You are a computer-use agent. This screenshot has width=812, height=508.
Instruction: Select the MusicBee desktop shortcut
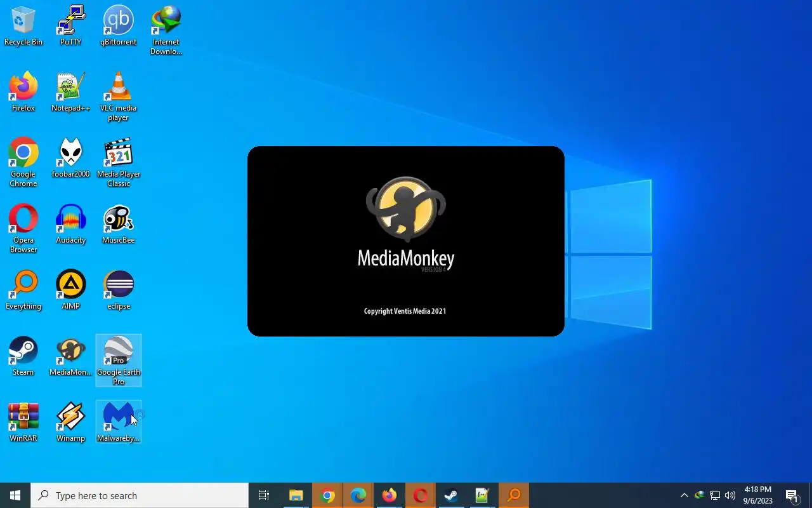pyautogui.click(x=118, y=224)
